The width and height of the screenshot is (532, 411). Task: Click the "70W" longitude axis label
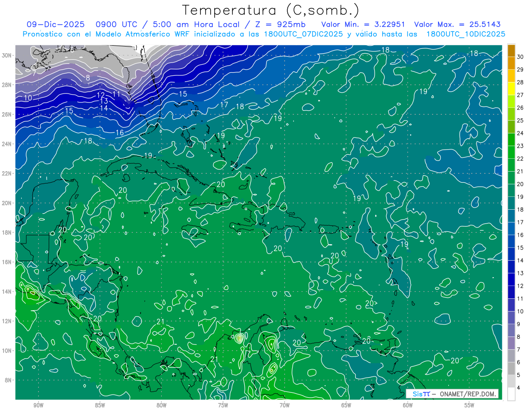285,405
